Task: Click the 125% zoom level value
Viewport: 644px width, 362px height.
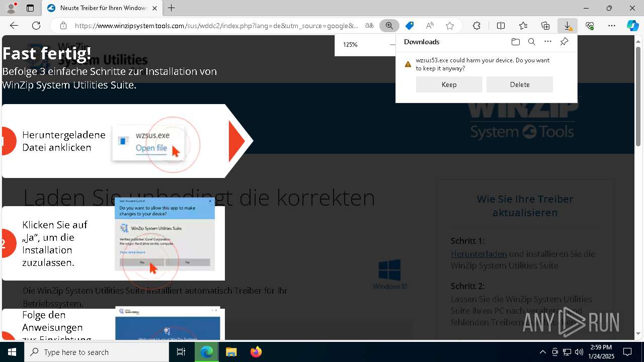Action: click(x=350, y=44)
